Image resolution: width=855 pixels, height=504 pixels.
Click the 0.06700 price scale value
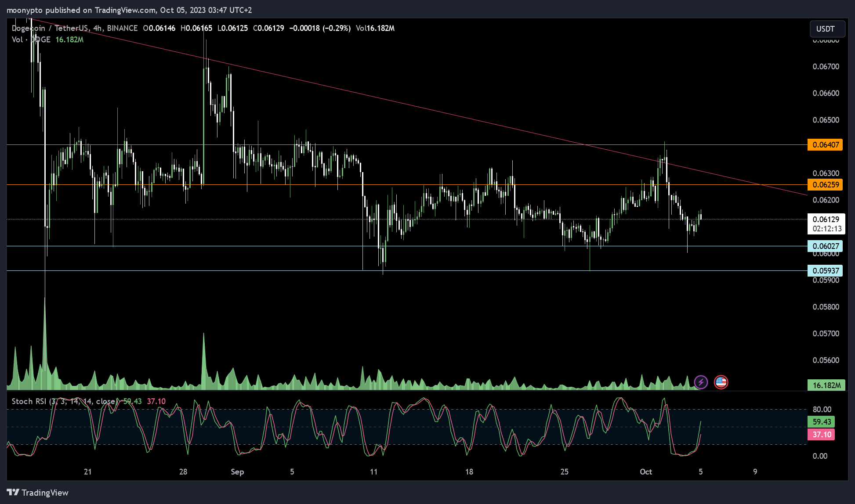826,67
